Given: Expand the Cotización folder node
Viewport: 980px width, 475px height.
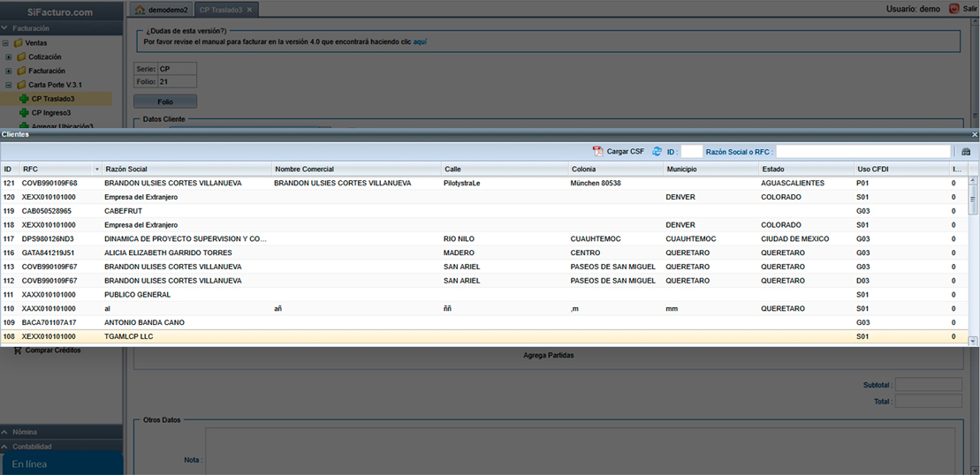Looking at the screenshot, I should point(9,57).
